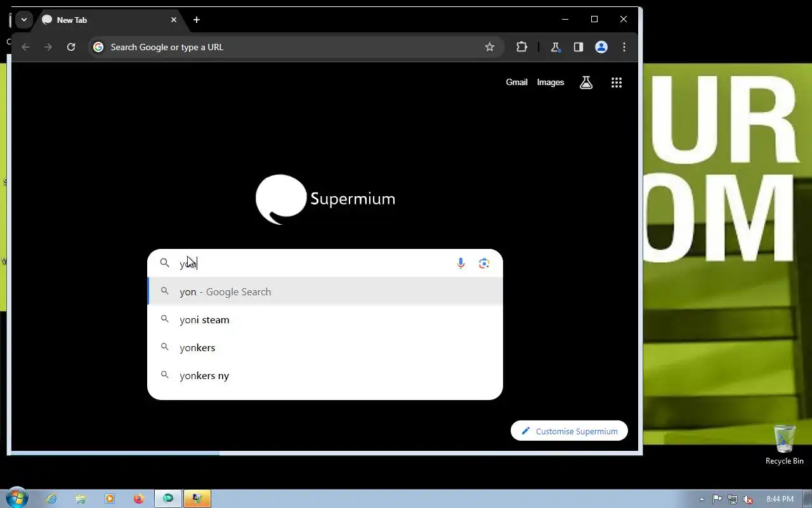
Task: Toggle the browser side panel
Action: (x=579, y=47)
